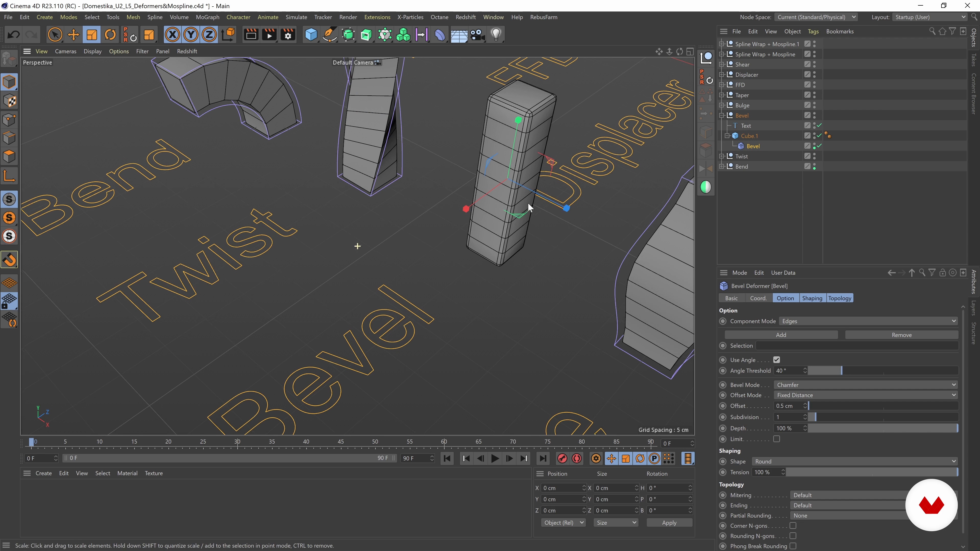Add a Cube primitive object

point(311,35)
